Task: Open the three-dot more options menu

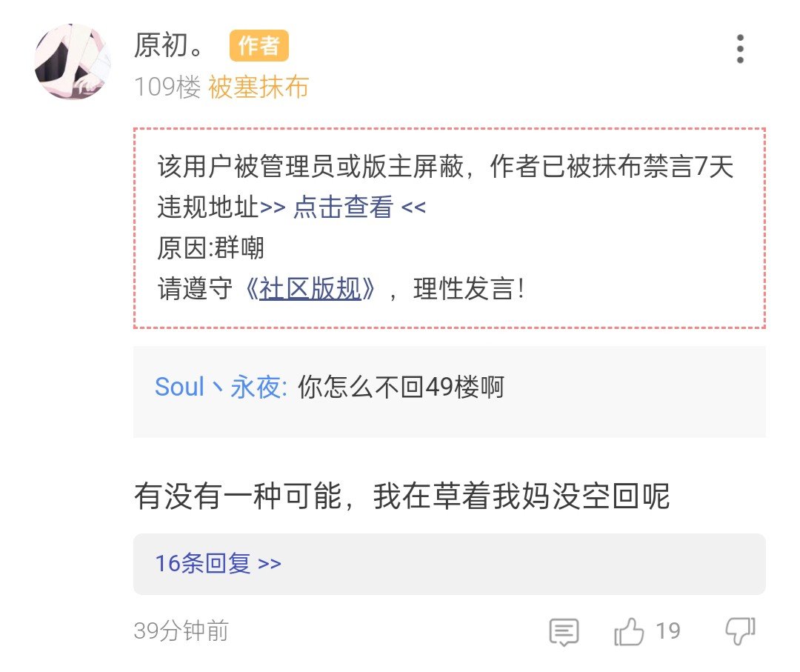Action: pyautogui.click(x=739, y=49)
